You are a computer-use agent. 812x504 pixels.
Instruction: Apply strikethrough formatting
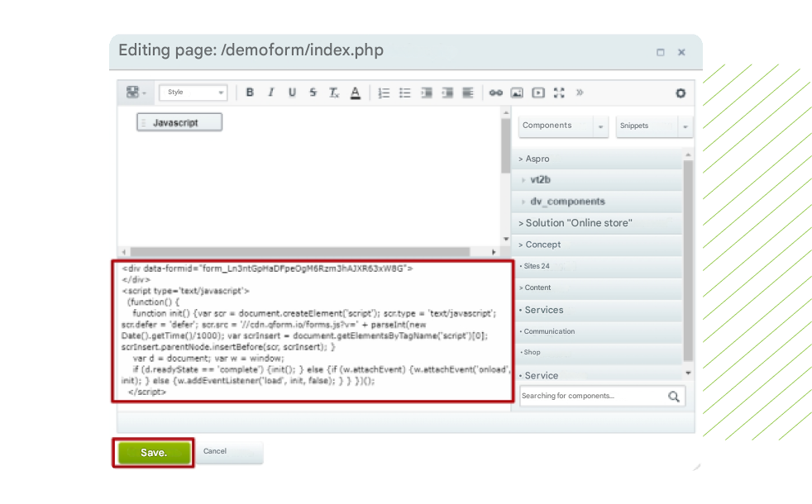tap(313, 93)
